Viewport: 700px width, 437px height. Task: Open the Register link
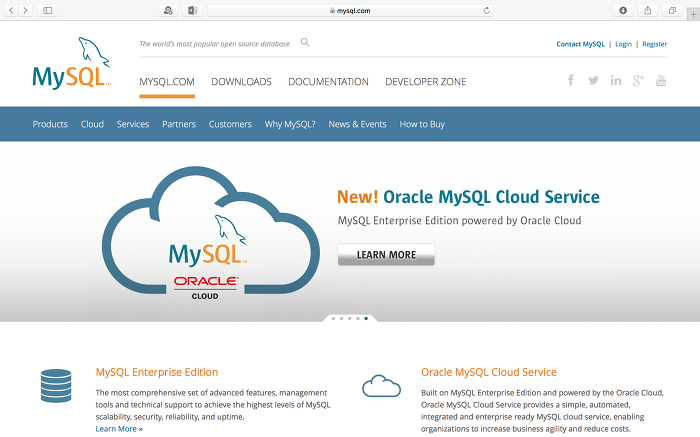pos(654,44)
